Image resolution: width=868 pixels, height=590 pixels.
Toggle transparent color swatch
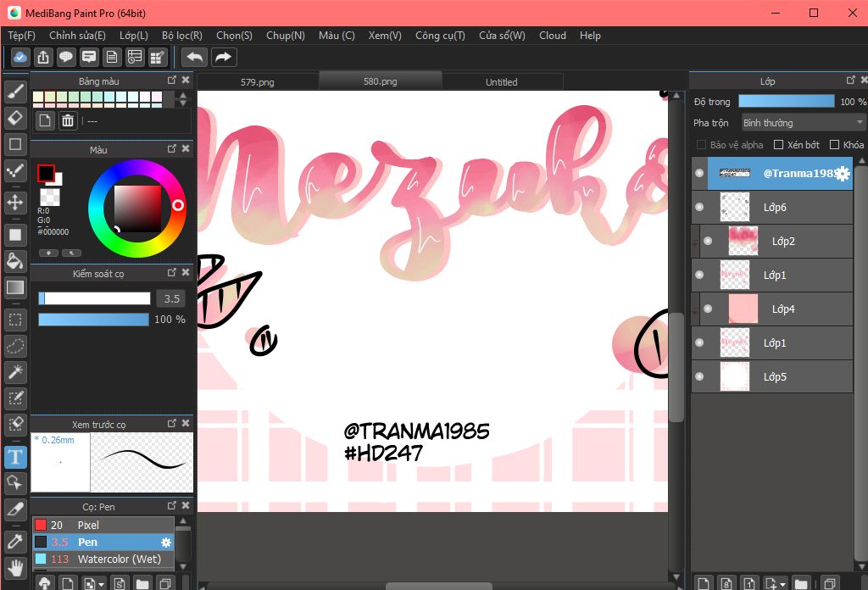pos(50,197)
